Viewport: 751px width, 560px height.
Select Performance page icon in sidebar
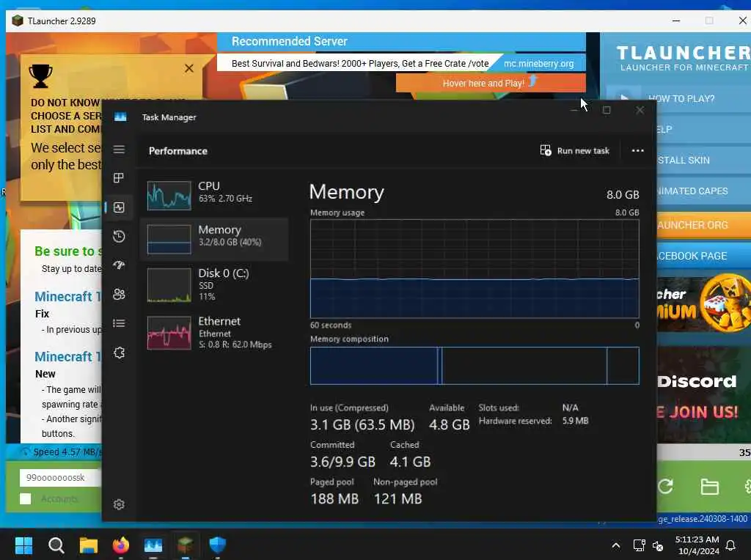click(x=119, y=207)
